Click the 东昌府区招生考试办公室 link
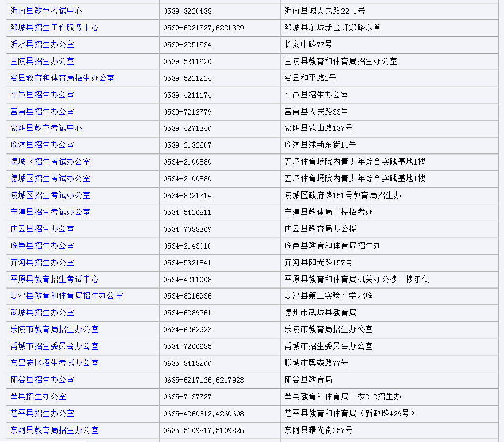The height and width of the screenshot is (442, 504). pos(50,363)
